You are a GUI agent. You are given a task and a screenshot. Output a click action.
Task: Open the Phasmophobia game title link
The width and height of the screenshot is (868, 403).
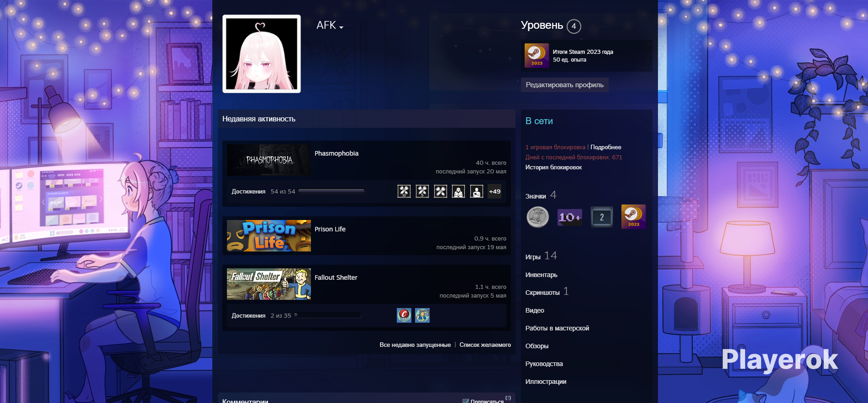coord(337,153)
